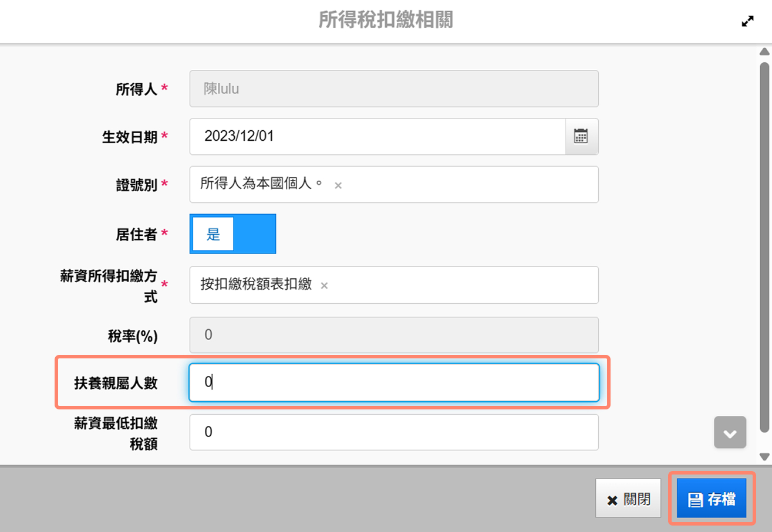772x532 pixels.
Task: Focus the 扶養親屬人數 input field
Action: pyautogui.click(x=393, y=382)
